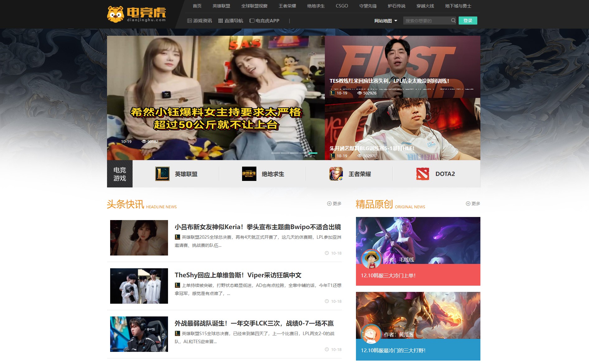This screenshot has width=589, height=364.
Task: Open the CSGO menu item
Action: pyautogui.click(x=342, y=6)
